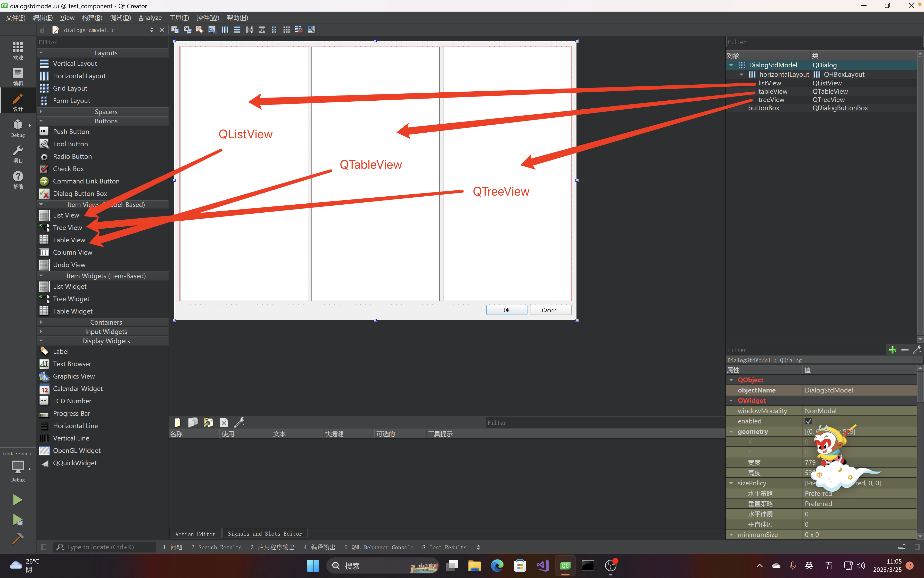The image size is (924, 578).
Task: Toggle the enabled property checkbox
Action: click(808, 421)
